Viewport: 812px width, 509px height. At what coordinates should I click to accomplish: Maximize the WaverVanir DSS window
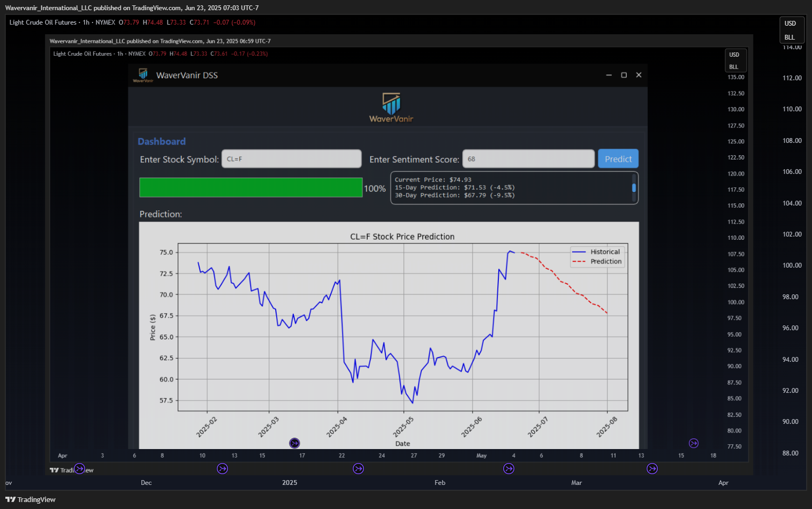tap(624, 75)
